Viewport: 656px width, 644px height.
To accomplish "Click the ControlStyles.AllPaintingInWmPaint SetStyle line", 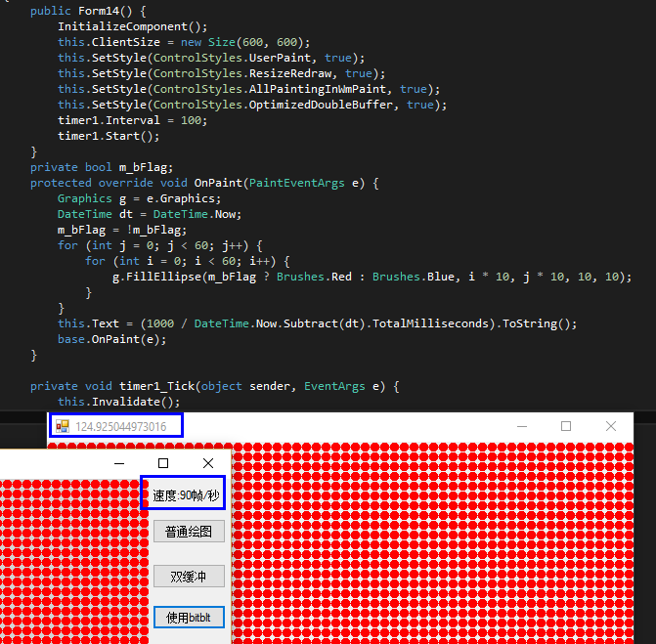I will [x=248, y=89].
